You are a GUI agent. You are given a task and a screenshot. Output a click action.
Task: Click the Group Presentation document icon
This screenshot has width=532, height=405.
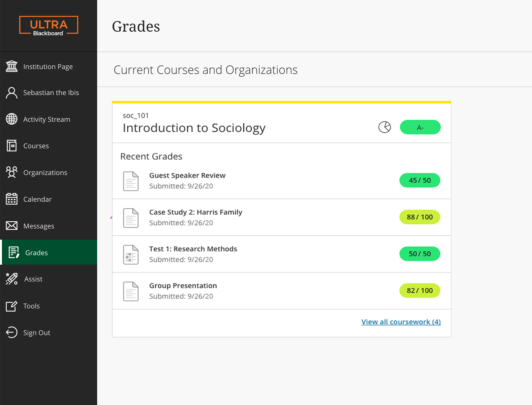tap(131, 291)
